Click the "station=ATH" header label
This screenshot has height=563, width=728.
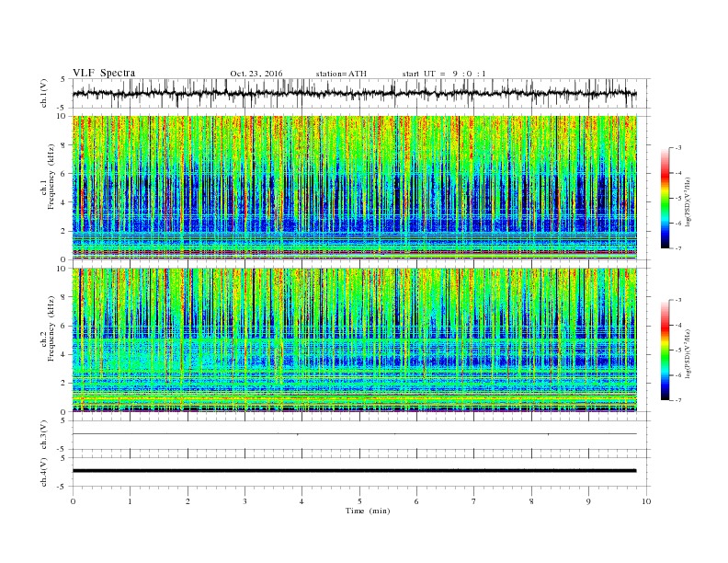(x=341, y=74)
